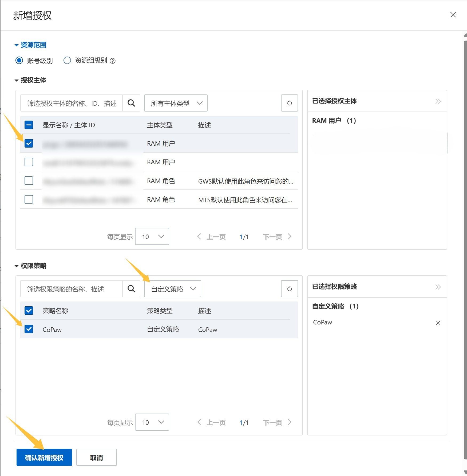
Task: Click the search icon in the principal filter
Action: pyautogui.click(x=131, y=103)
